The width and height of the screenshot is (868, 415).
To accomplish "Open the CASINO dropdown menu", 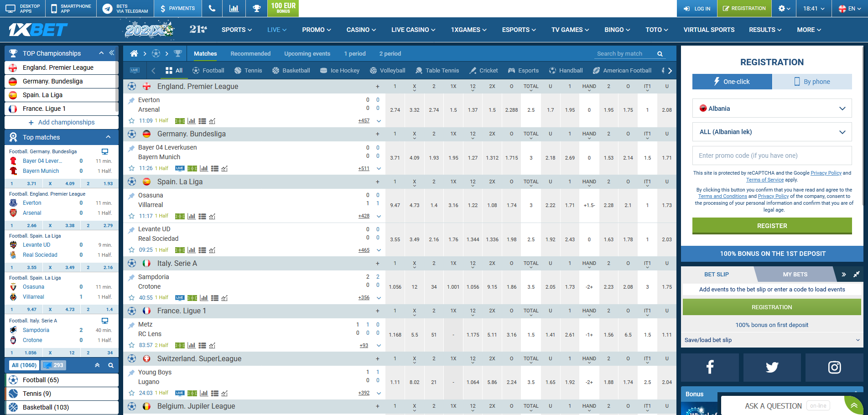I will [361, 30].
